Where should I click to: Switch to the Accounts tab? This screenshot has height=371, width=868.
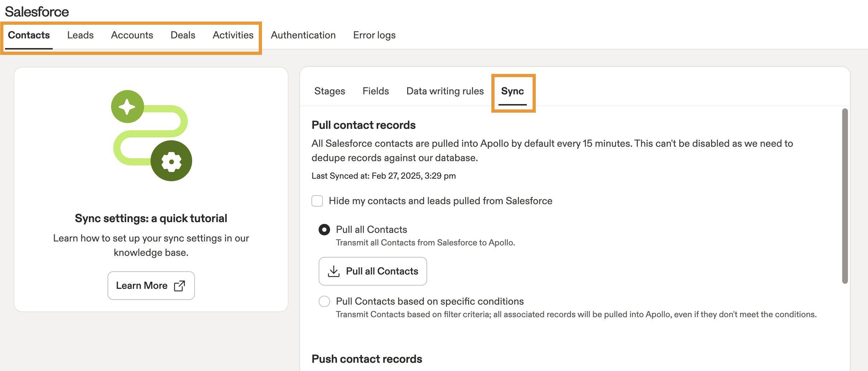(132, 35)
